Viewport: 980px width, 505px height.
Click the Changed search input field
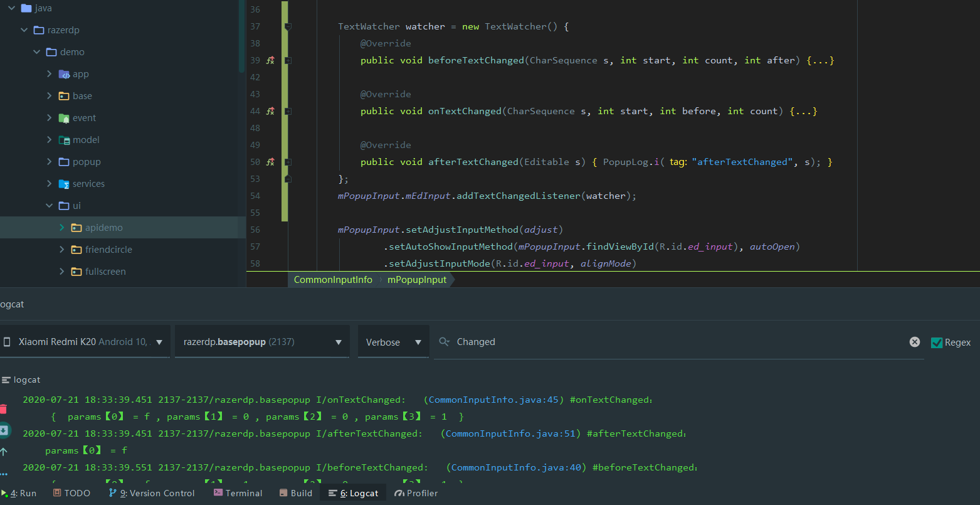point(564,342)
